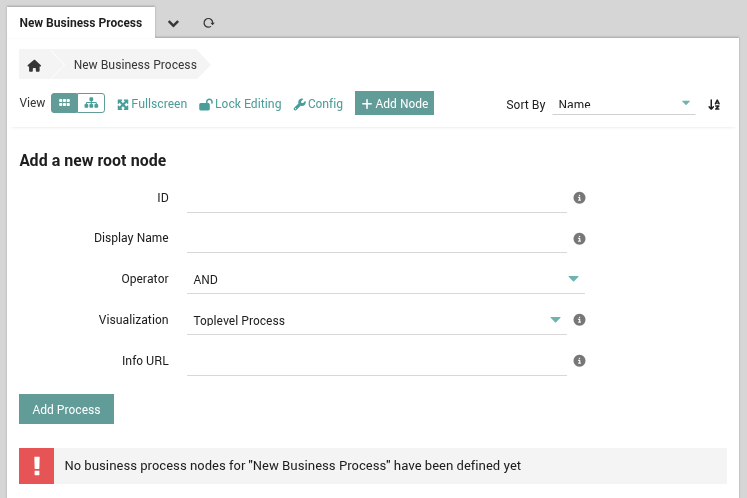Expand the Operator AND dropdown

(385, 280)
